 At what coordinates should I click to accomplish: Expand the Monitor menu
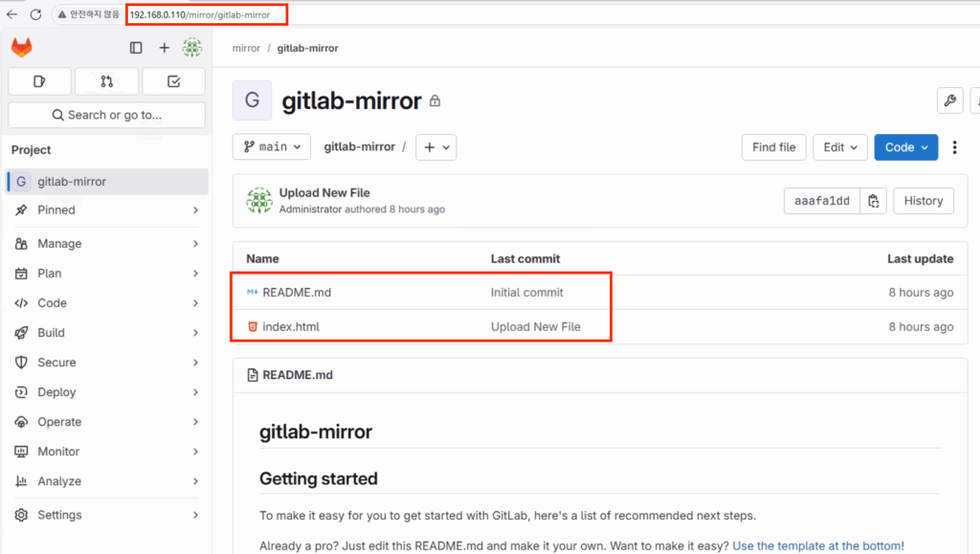pyautogui.click(x=195, y=452)
